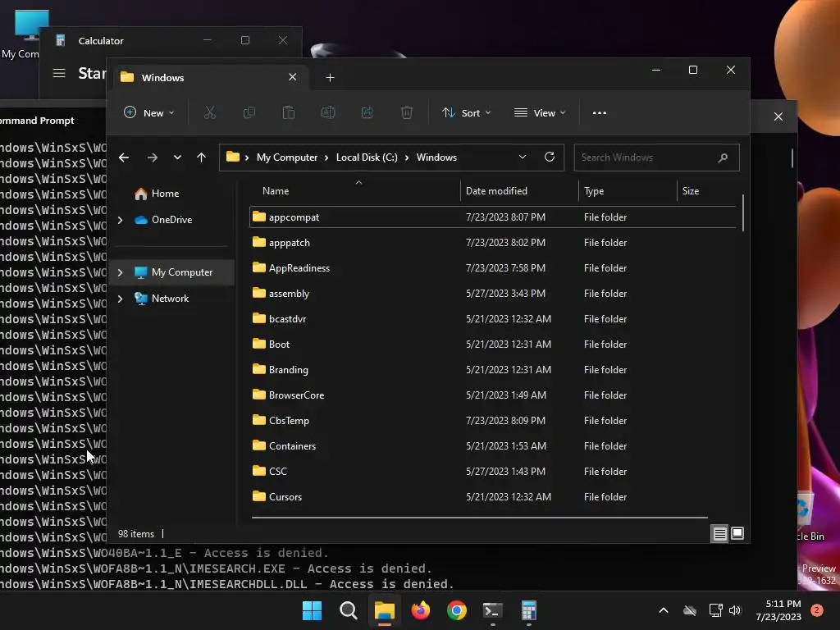Open the New item dropdown
The height and width of the screenshot is (630, 840).
point(149,113)
